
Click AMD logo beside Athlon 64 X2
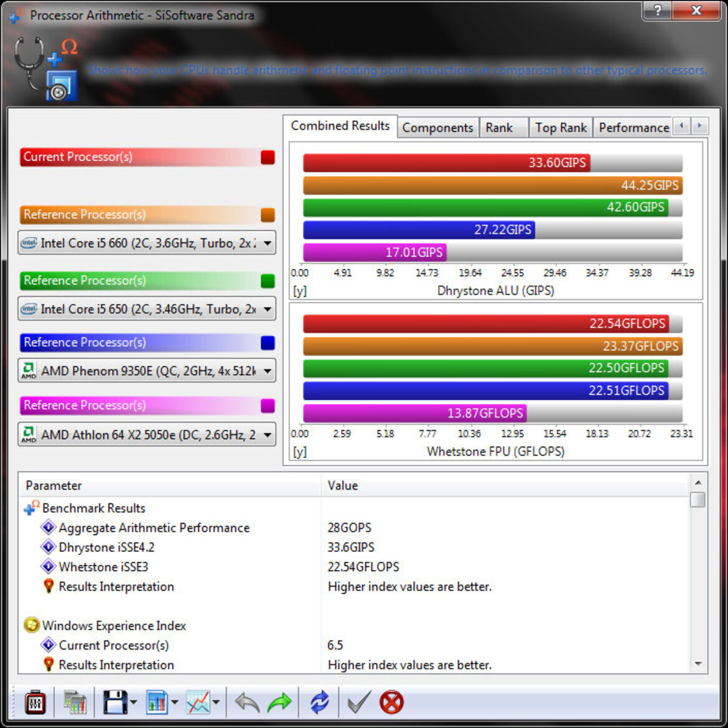29,434
